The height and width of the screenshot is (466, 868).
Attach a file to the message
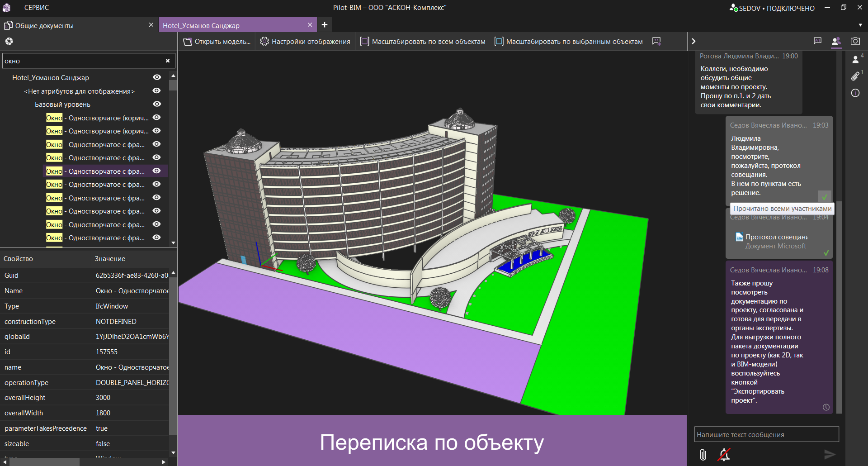pyautogui.click(x=703, y=454)
